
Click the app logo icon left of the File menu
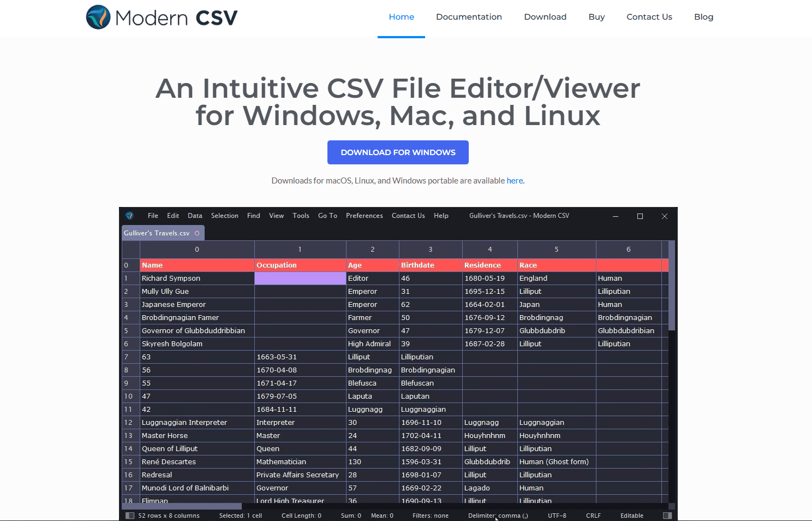[129, 216]
